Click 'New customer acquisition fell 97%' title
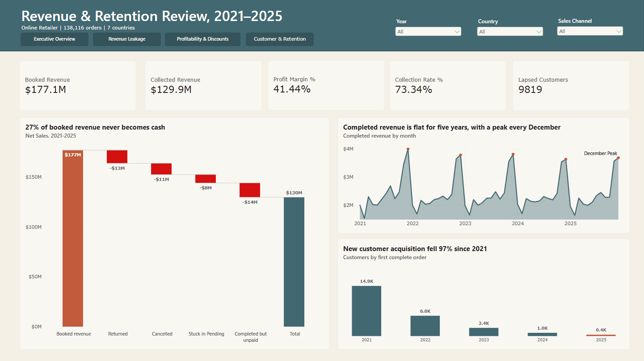Viewport: 644px width, 361px height. 415,249
